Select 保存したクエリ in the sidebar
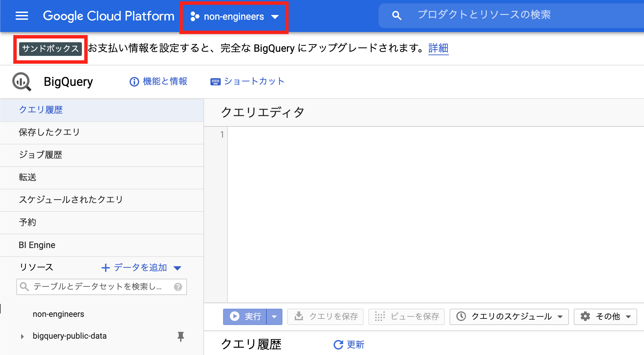This screenshot has height=355, width=644. pos(102,133)
